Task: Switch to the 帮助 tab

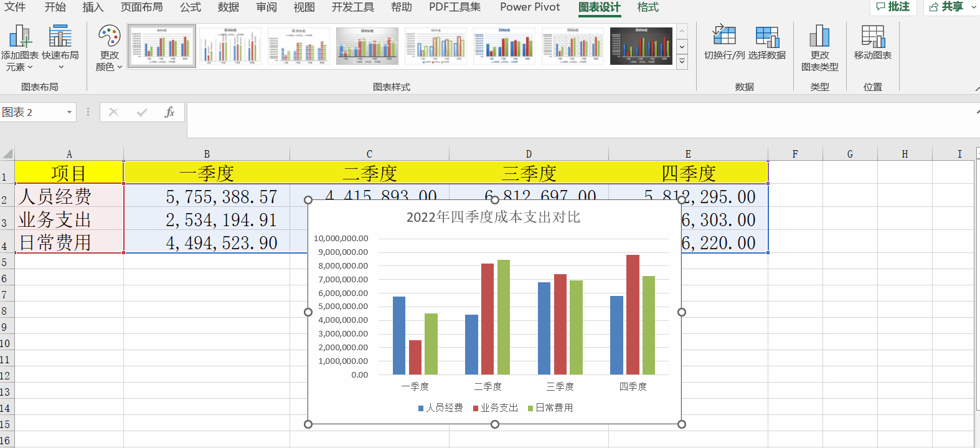Action: tap(402, 7)
